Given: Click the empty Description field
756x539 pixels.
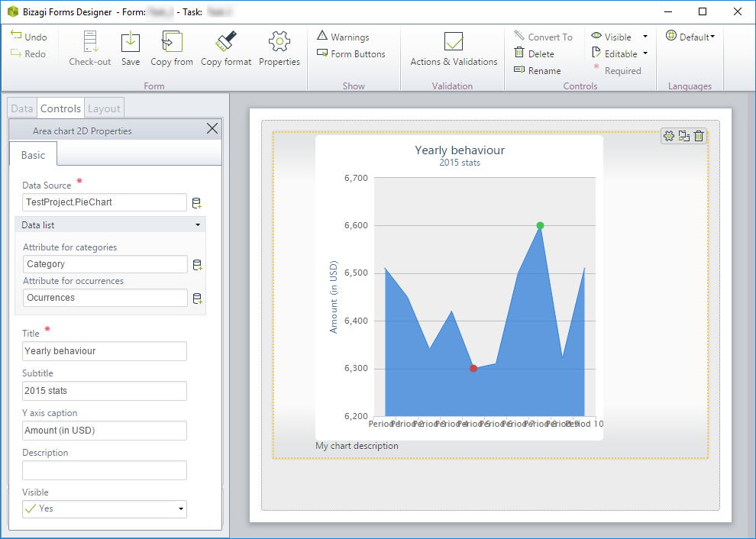Looking at the screenshot, I should (104, 470).
